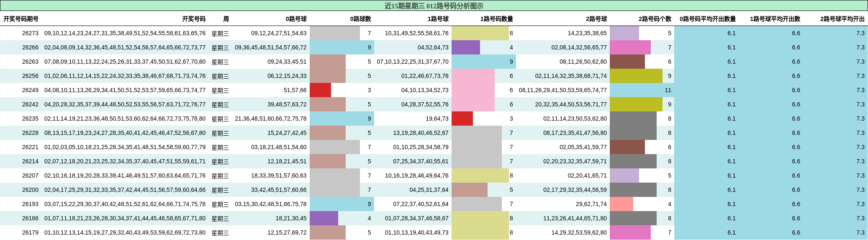Click the 2路号码个数 value 11 in row 26249
This screenshot has height=240, width=868.
668,90
